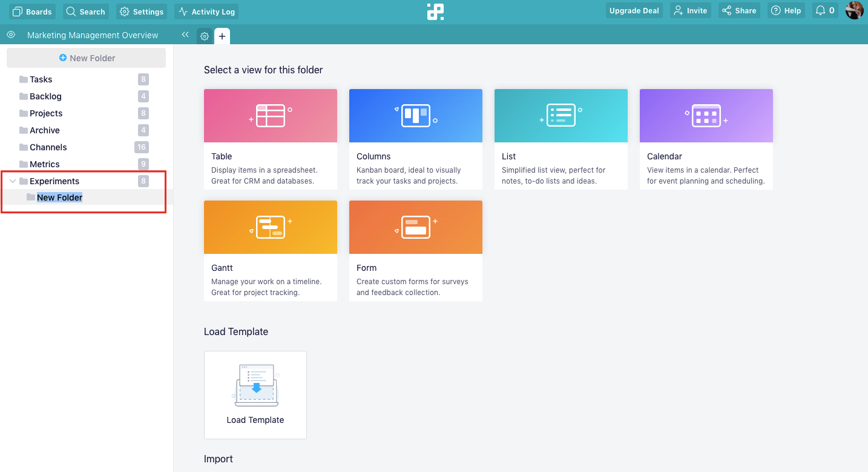
Task: Collapse the Experiments folder chevron
Action: 13,181
